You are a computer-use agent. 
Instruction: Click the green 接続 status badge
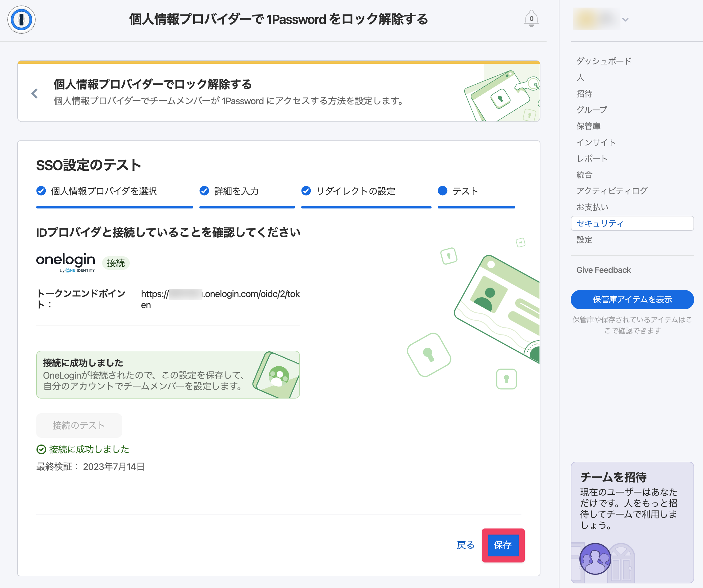pyautogui.click(x=116, y=263)
